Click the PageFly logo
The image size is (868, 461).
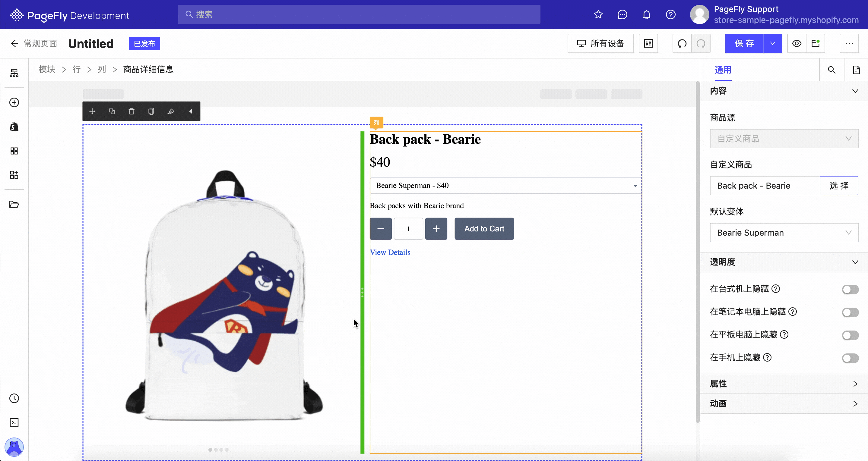pos(69,15)
